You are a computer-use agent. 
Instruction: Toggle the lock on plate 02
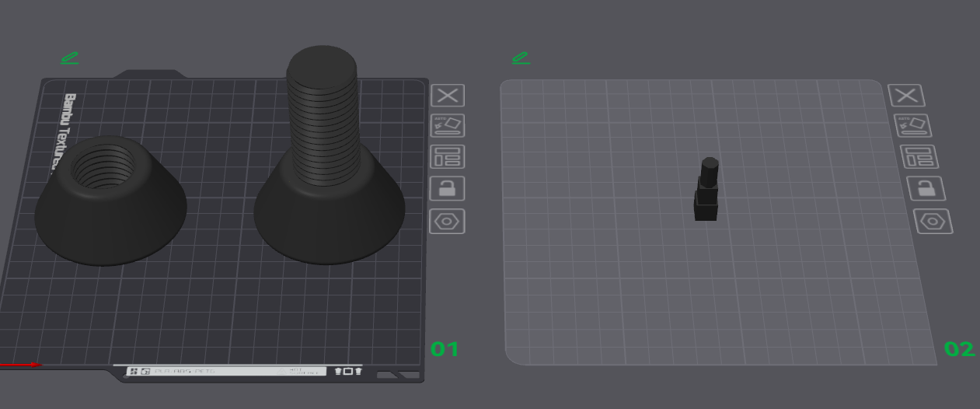point(926,188)
